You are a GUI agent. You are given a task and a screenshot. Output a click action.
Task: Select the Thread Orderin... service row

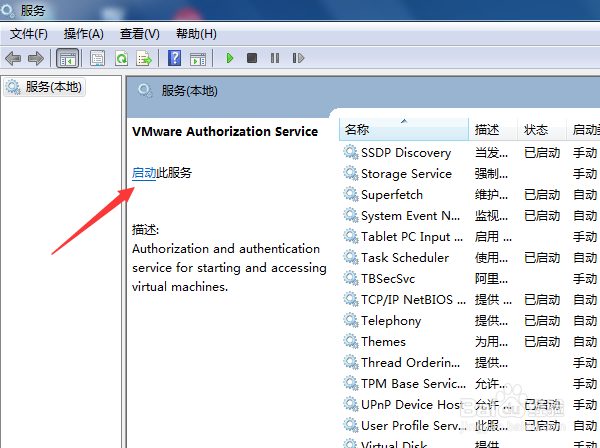pyautogui.click(x=469, y=363)
